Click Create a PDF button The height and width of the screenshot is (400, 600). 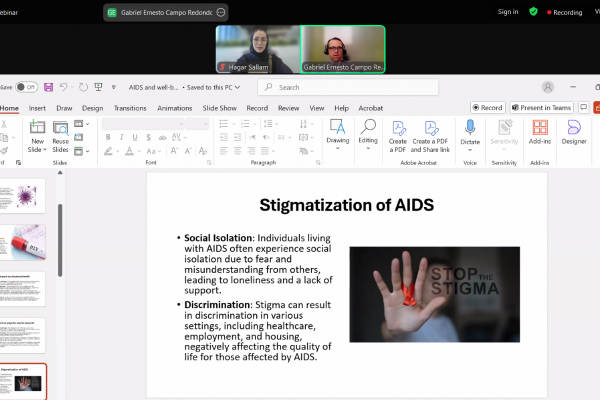[x=398, y=136]
